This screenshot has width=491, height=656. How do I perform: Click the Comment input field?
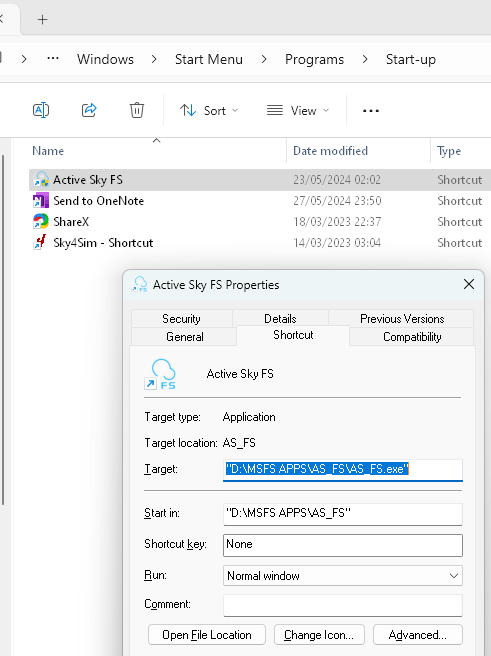pos(343,605)
